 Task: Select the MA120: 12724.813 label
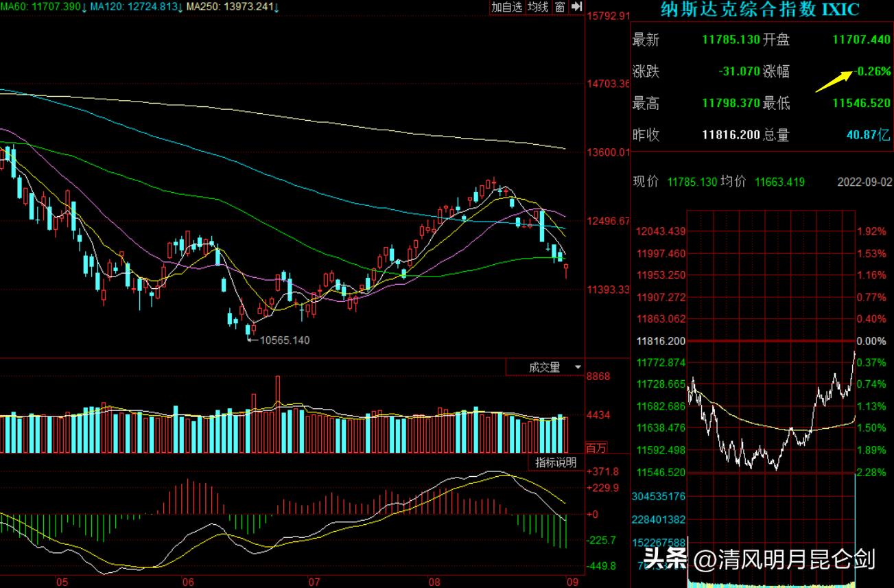point(137,7)
